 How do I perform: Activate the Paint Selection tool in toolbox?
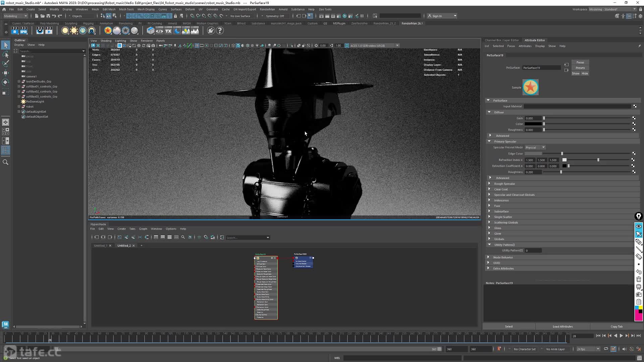[6, 63]
